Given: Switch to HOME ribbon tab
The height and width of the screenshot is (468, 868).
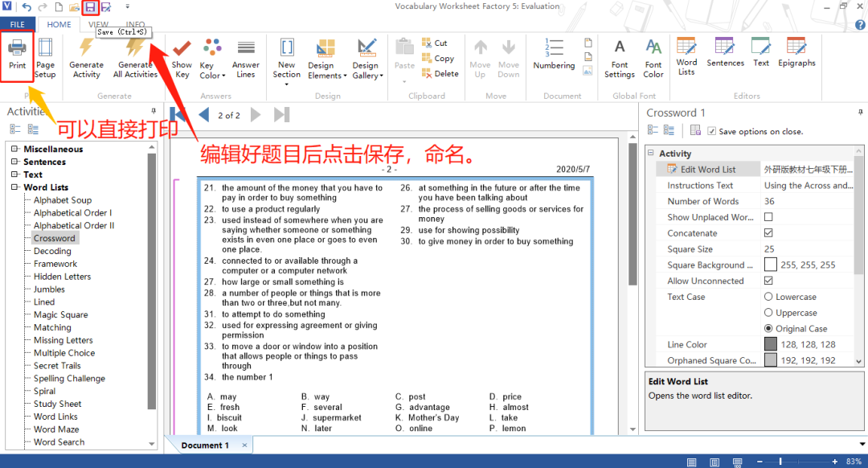Looking at the screenshot, I should tap(59, 24).
